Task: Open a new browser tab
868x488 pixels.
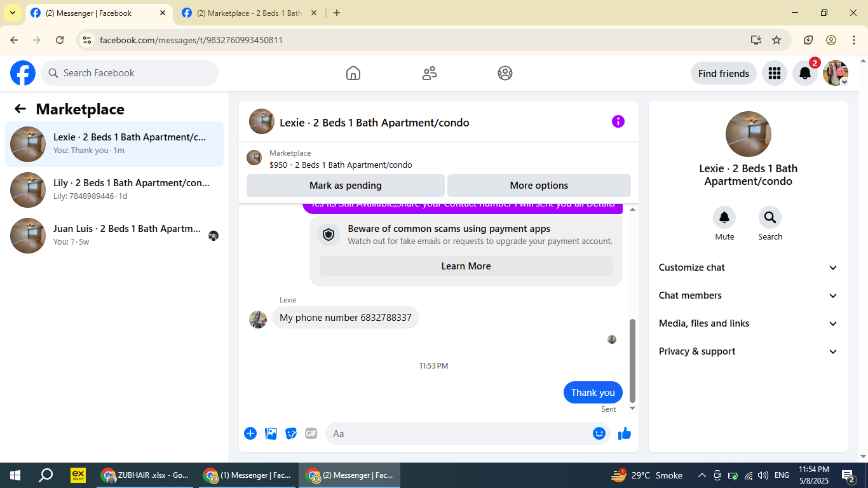Action: point(337,13)
